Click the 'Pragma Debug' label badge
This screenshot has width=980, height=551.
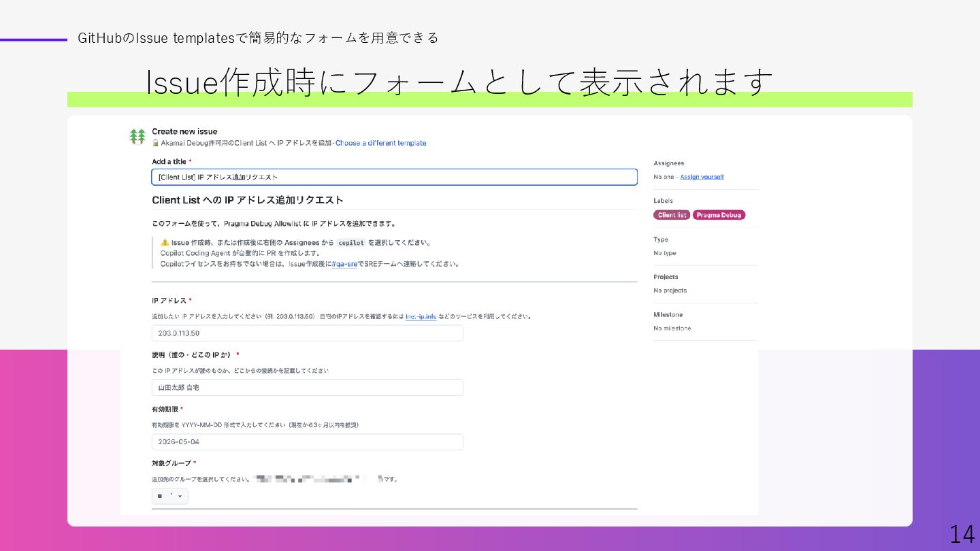coord(719,215)
